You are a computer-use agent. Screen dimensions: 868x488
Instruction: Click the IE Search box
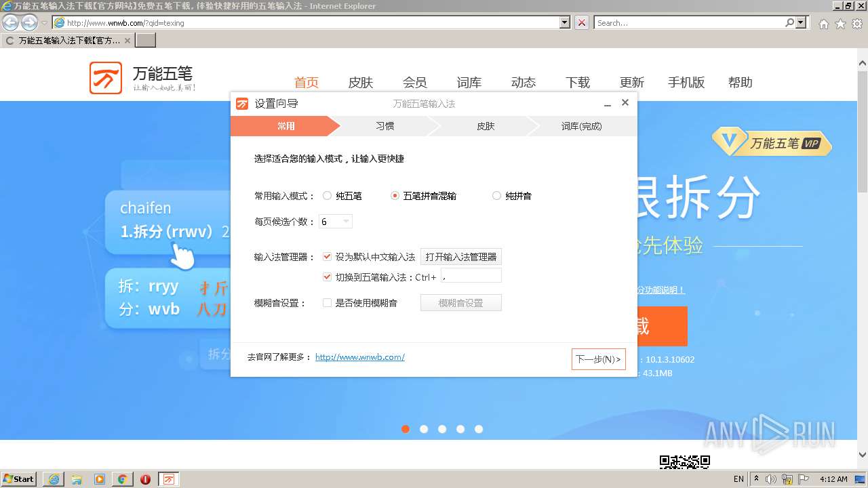tap(690, 22)
